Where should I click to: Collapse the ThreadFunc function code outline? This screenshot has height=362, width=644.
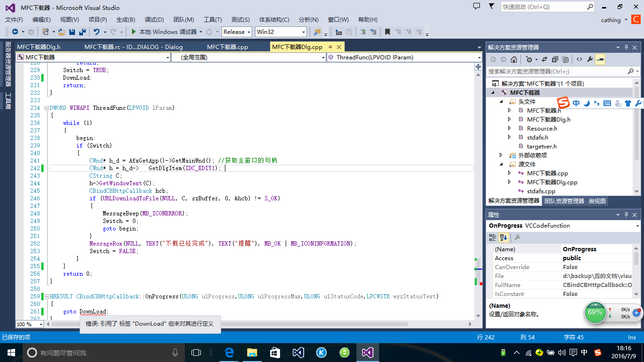click(47, 108)
